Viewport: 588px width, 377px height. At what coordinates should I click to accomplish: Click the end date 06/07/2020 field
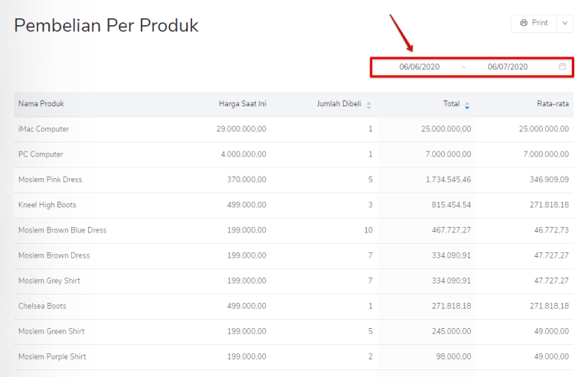click(508, 67)
